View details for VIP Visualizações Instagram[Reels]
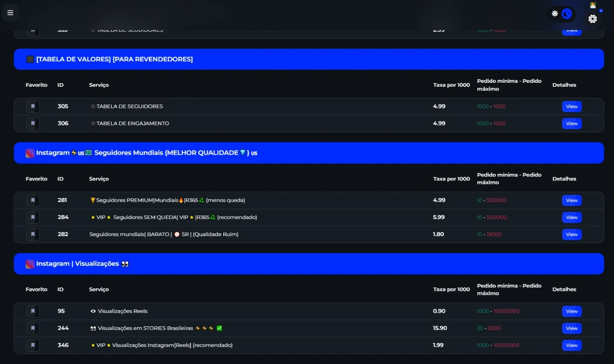Screen dimensions: 614x364 572,345
